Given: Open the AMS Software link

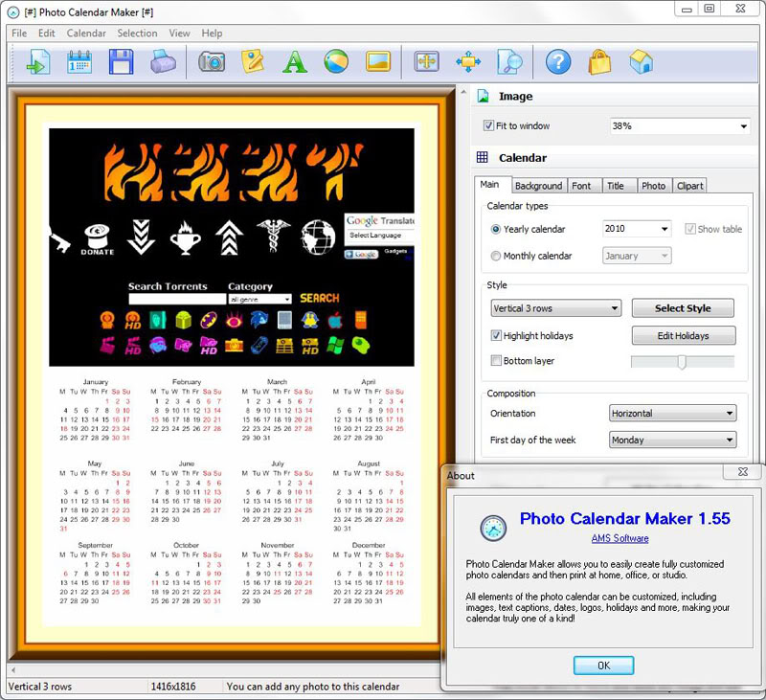Looking at the screenshot, I should coord(620,538).
